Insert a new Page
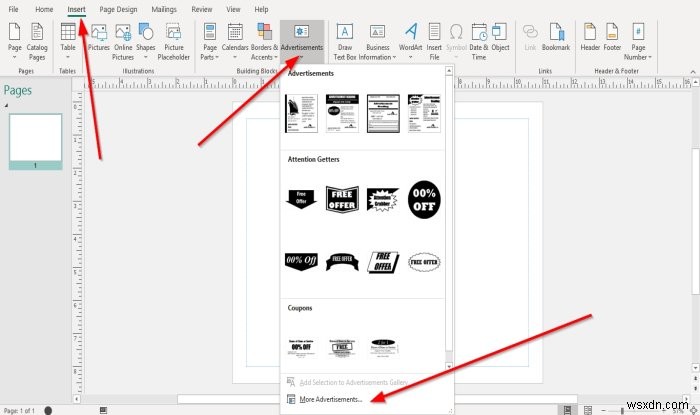700x415 pixels. click(14, 41)
